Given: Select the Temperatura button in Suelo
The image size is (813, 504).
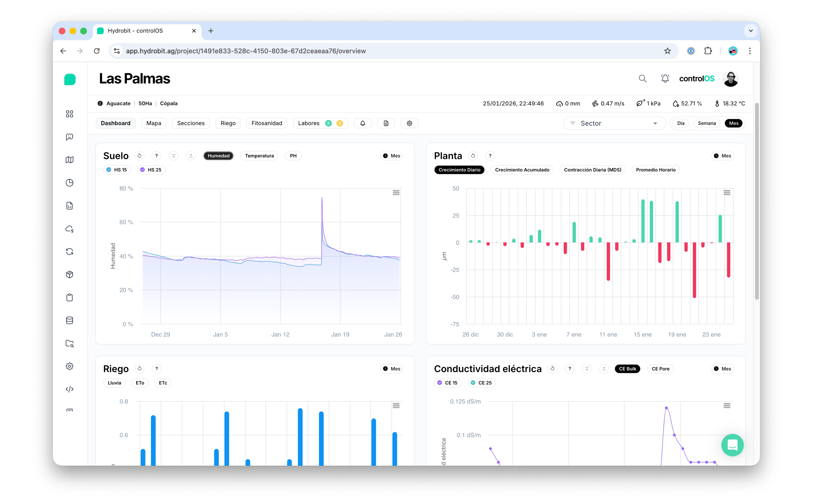Looking at the screenshot, I should [259, 156].
